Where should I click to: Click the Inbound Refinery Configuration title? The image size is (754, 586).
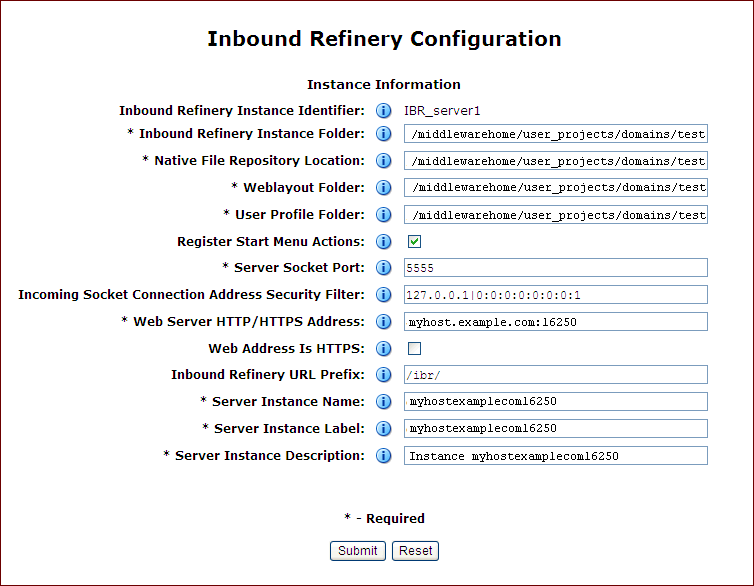pyautogui.click(x=384, y=39)
